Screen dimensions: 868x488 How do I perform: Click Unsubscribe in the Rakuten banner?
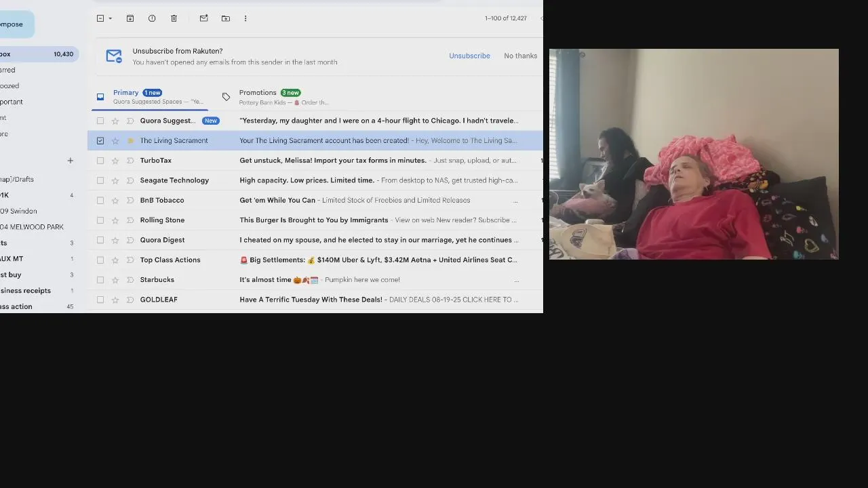pyautogui.click(x=469, y=56)
